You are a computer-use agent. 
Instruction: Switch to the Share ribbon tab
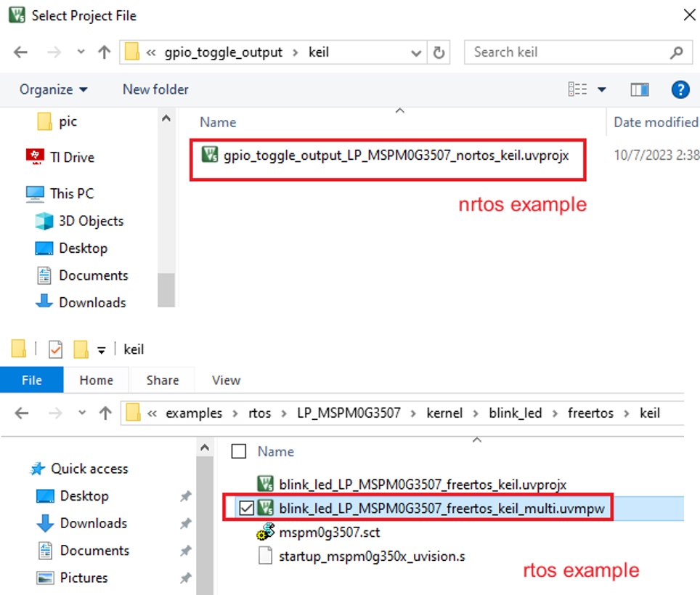[x=162, y=380]
